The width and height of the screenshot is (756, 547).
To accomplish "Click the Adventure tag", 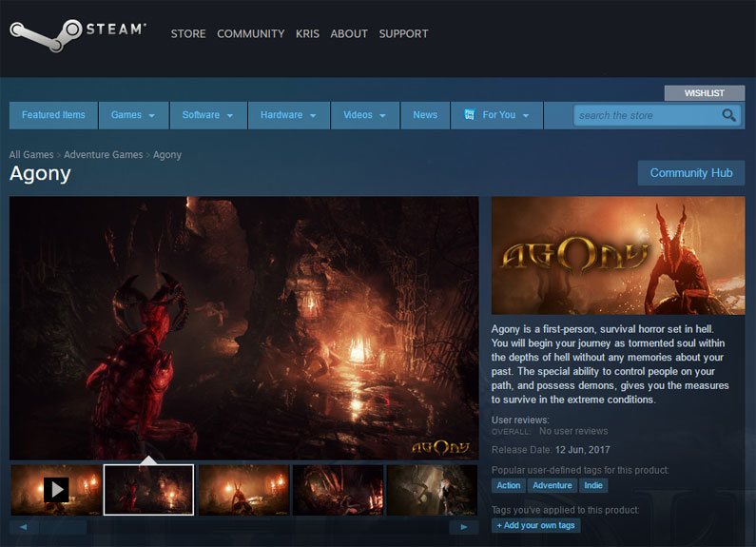I will click(x=552, y=485).
